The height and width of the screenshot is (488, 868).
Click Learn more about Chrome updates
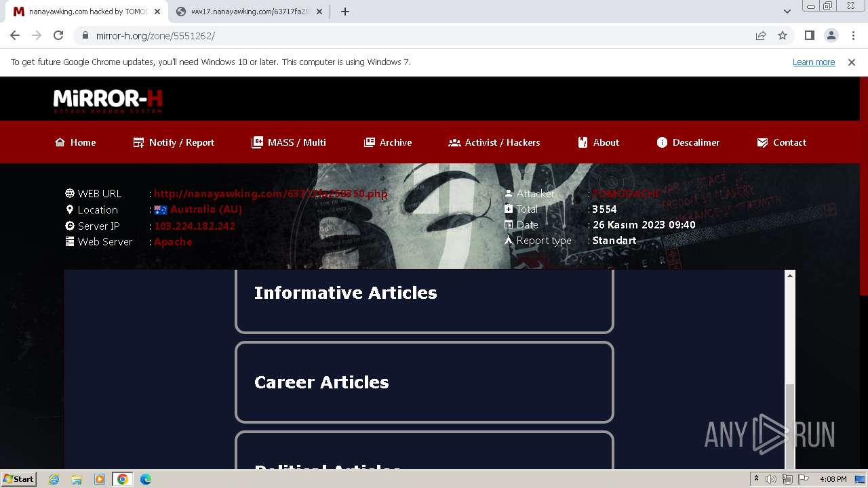pyautogui.click(x=814, y=62)
